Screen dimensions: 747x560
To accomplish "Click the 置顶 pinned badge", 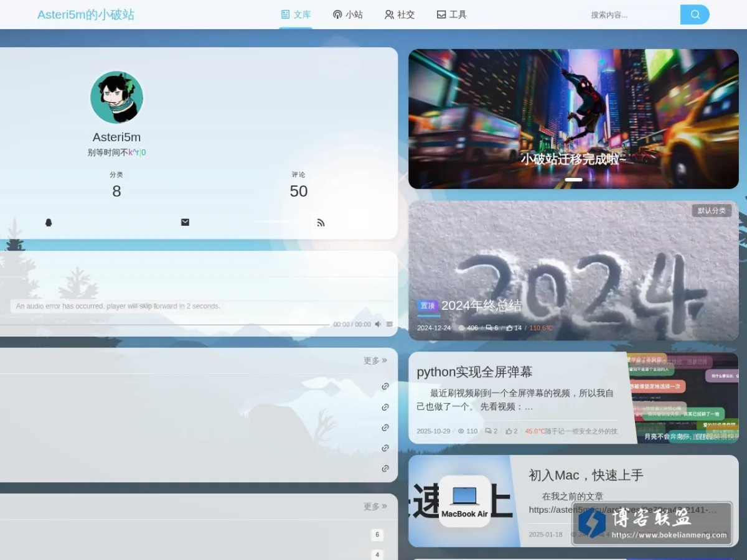I will (428, 306).
